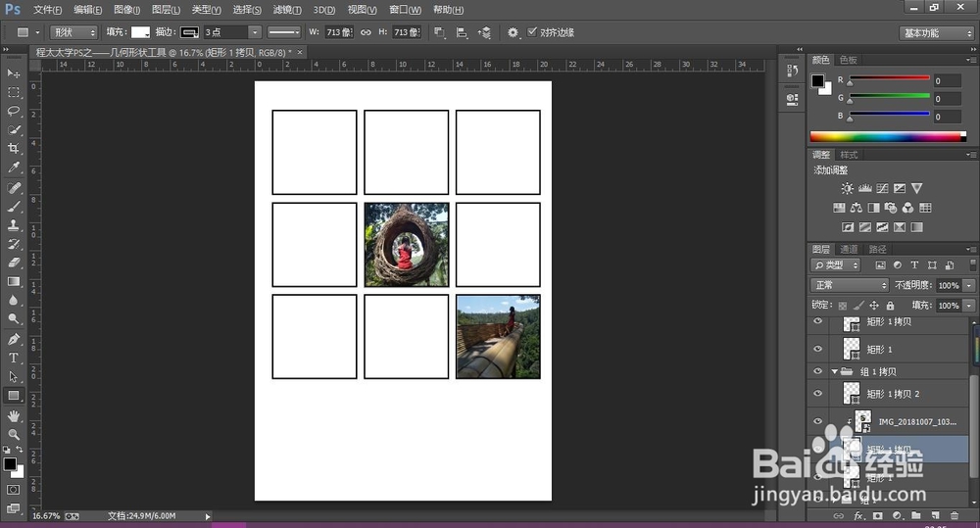Image resolution: width=980 pixels, height=528 pixels.
Task: Hide the IMG_20181007_103 layer
Action: click(817, 421)
